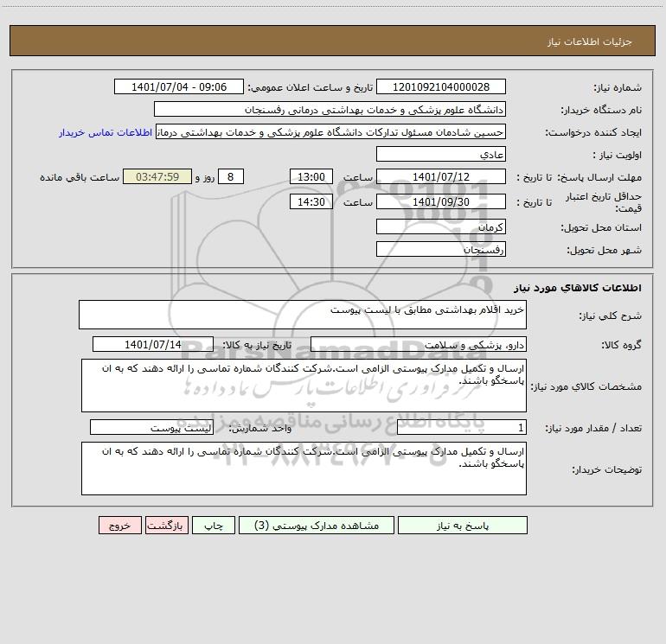This screenshot has height=644, width=666.
Task: Click the جزئیات اطلاعات نیاز header title
Action: pyautogui.click(x=590, y=41)
